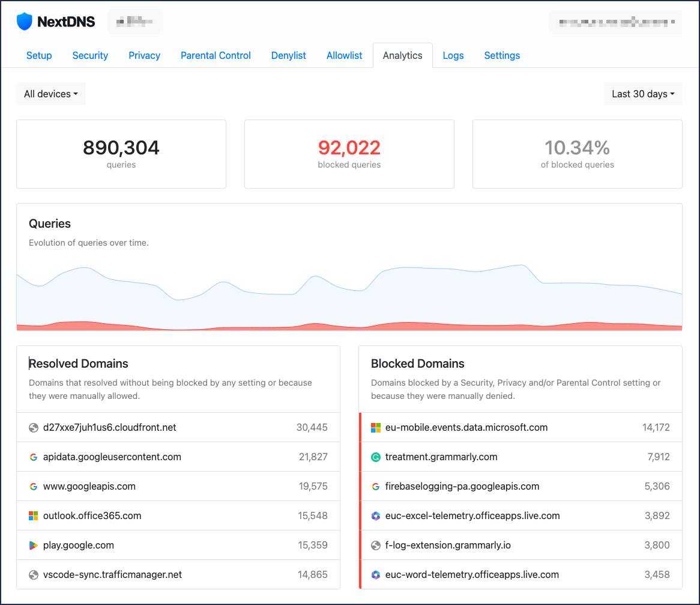This screenshot has width=700, height=605.
Task: Click the globe icon beside vscode-sync.trafficmanager.net
Action: click(x=34, y=575)
